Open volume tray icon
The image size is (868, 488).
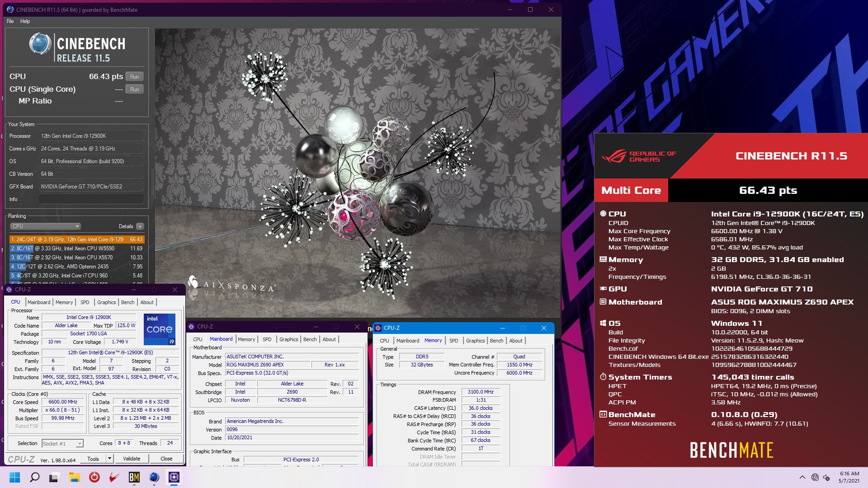click(826, 477)
